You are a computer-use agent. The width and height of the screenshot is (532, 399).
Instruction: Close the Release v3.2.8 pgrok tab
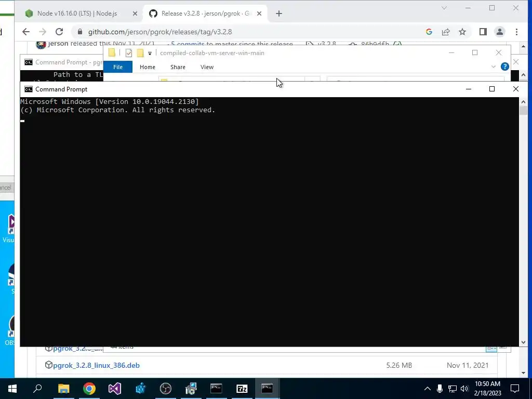pyautogui.click(x=259, y=14)
